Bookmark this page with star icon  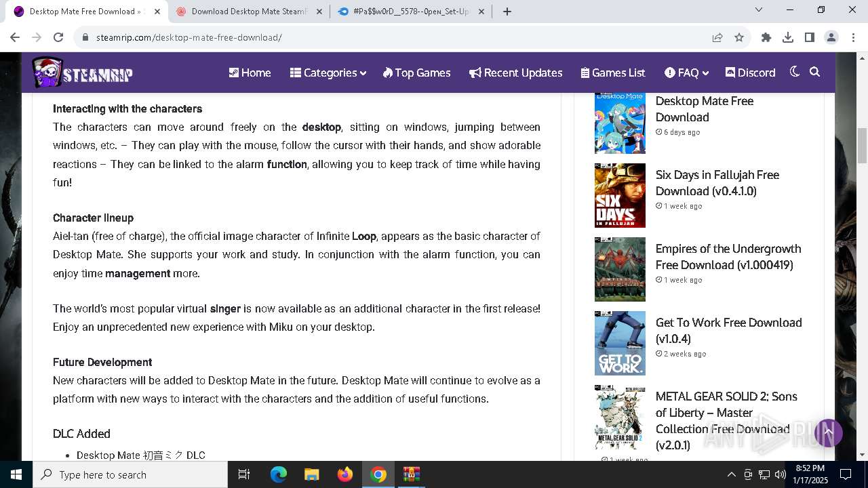(739, 37)
